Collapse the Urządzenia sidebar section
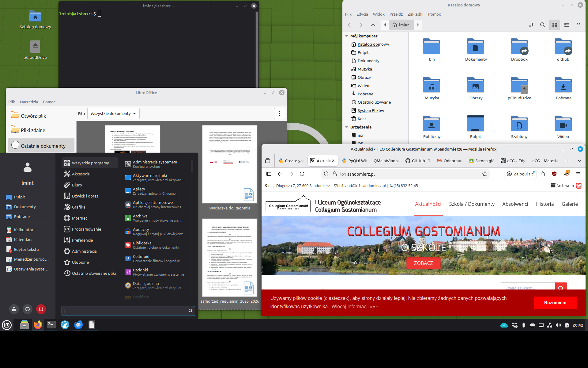The width and height of the screenshot is (588, 368). (347, 127)
